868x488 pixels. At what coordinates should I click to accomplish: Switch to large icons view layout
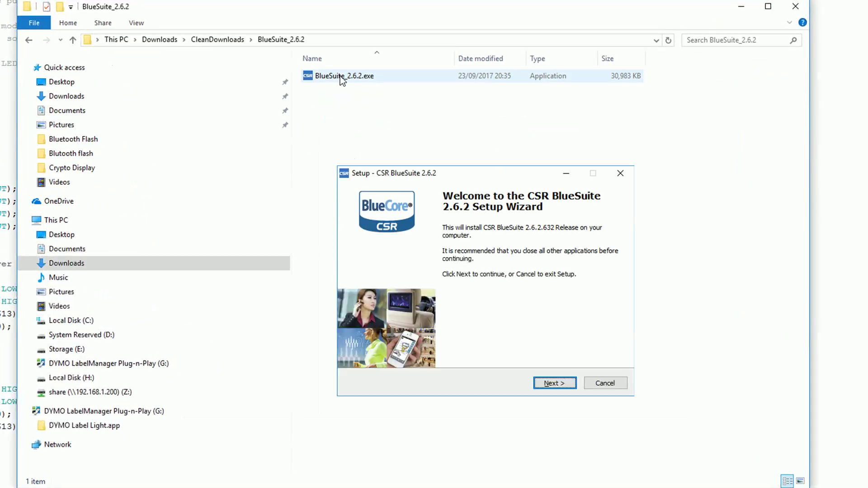(800, 481)
